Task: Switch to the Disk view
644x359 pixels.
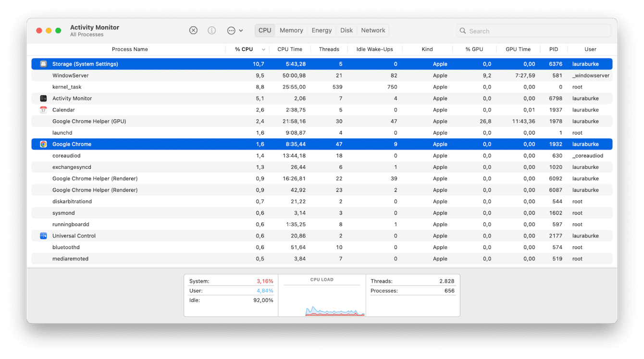Action: tap(346, 30)
